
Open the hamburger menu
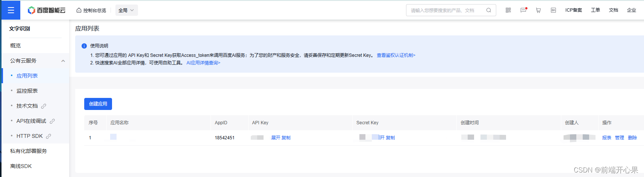click(11, 10)
